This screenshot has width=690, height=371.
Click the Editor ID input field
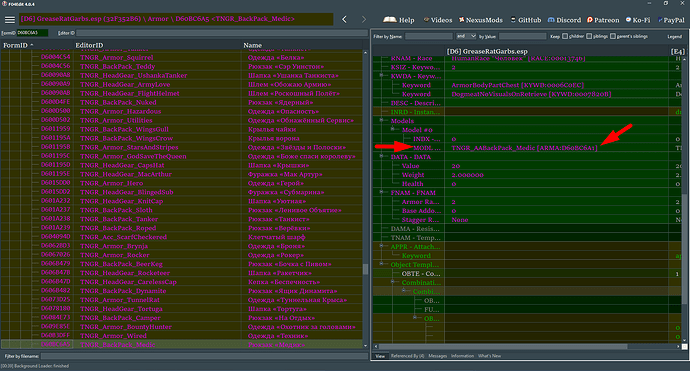click(x=222, y=33)
